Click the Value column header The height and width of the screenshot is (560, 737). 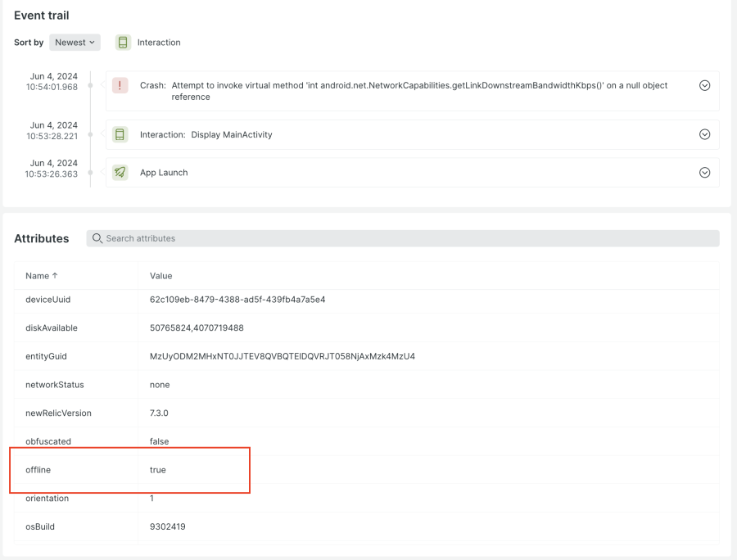pos(161,276)
